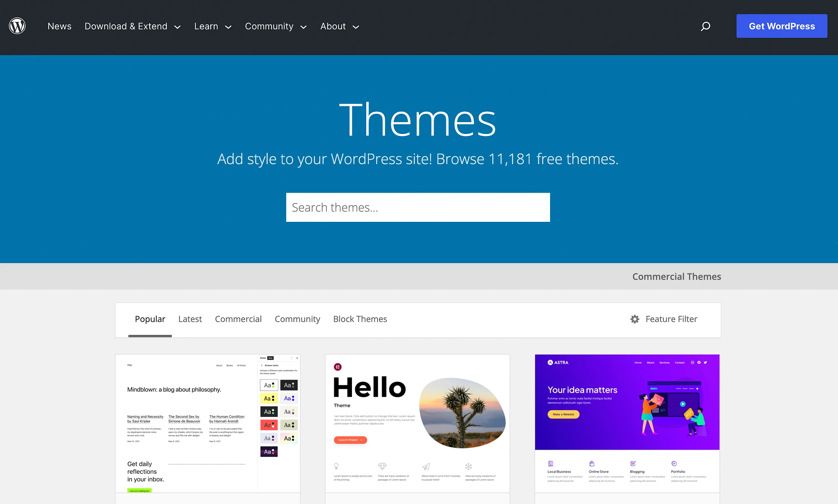Switch to the Latest themes tab
Image resolution: width=838 pixels, height=504 pixels.
(190, 319)
